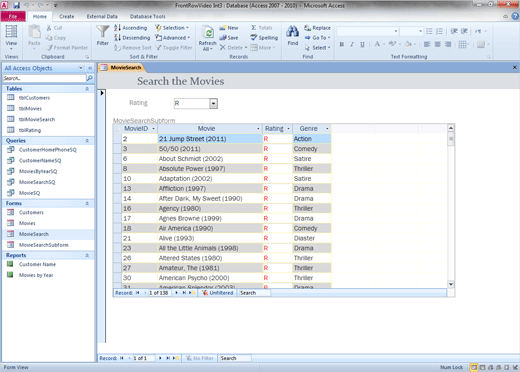Open the Find binoculars tool
The image size is (520, 372).
293,35
